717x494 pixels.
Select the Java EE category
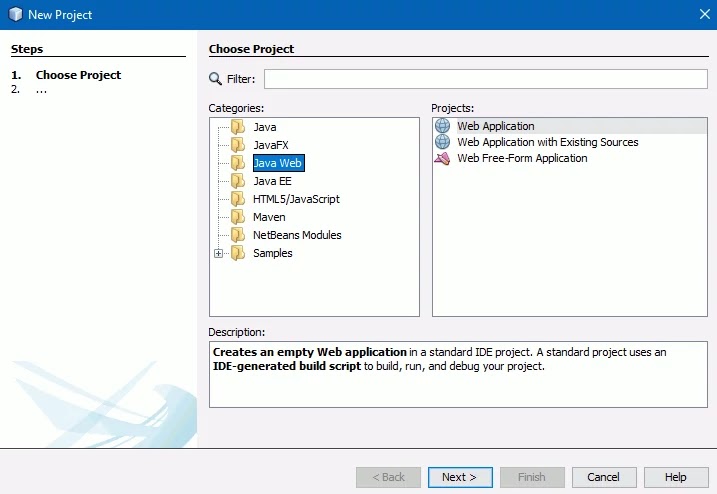(x=272, y=181)
